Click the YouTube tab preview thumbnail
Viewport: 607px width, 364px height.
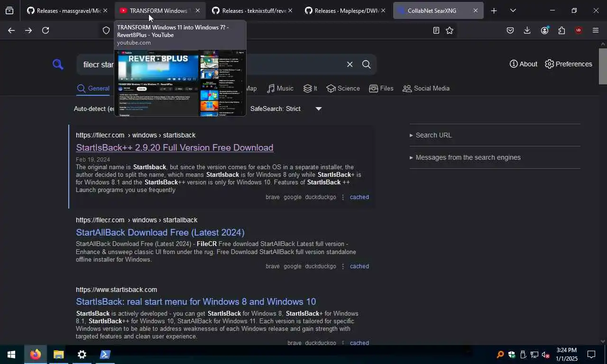180,82
